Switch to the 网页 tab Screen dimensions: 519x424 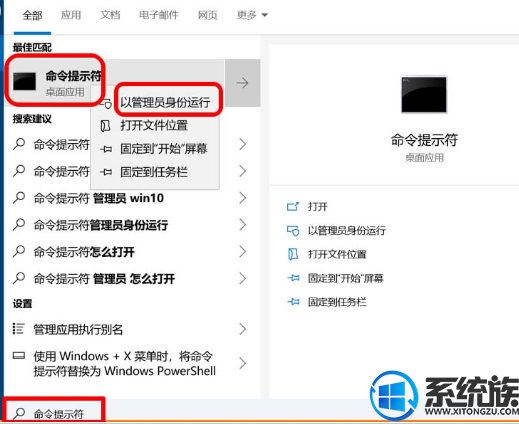pos(207,15)
